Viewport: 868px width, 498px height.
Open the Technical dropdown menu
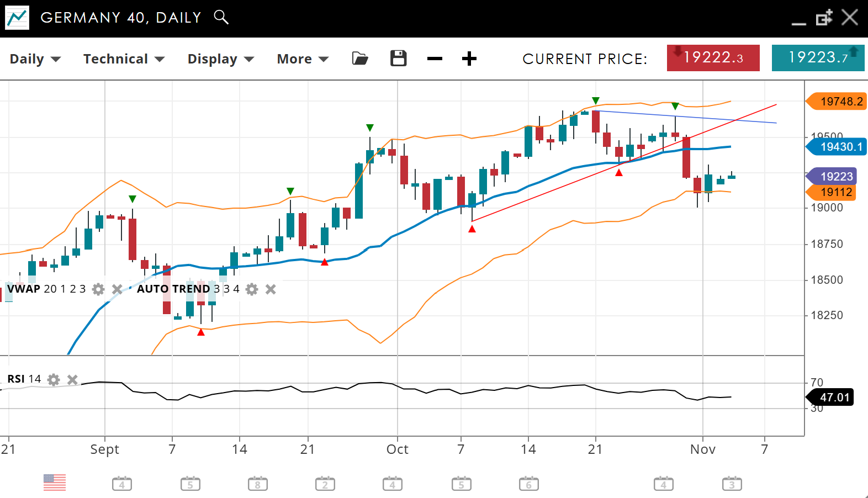coord(124,59)
